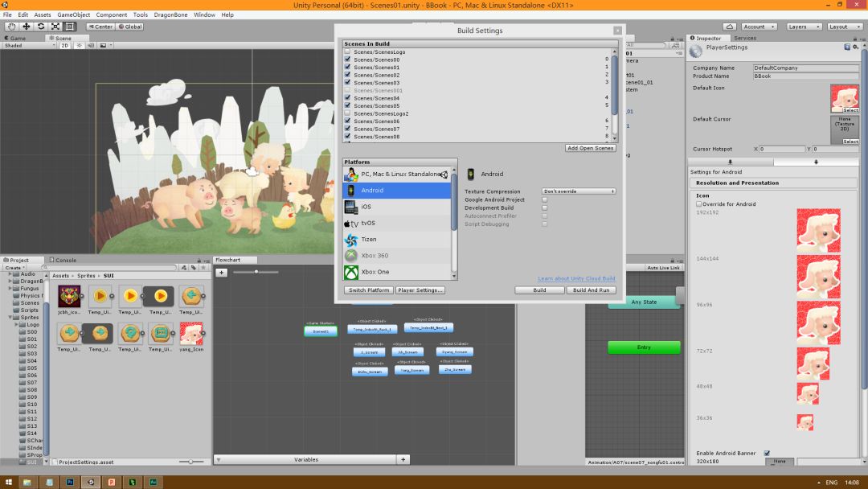Open Learn about Unity Cloud Build link
Viewport: 868px width, 489px height.
(x=576, y=279)
